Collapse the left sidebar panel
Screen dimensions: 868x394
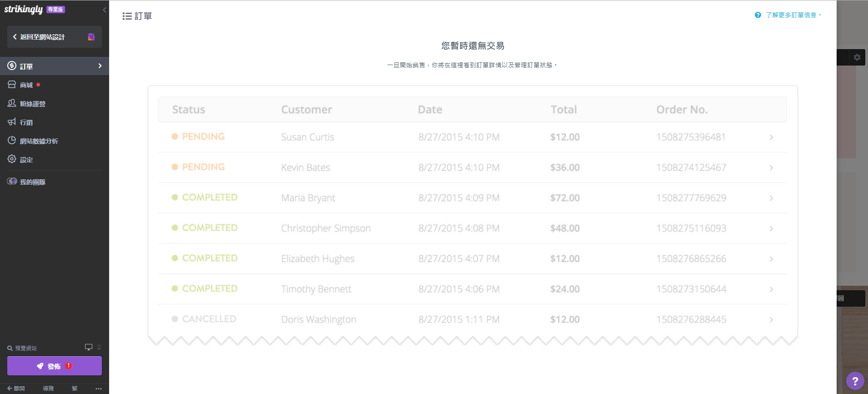[x=105, y=10]
